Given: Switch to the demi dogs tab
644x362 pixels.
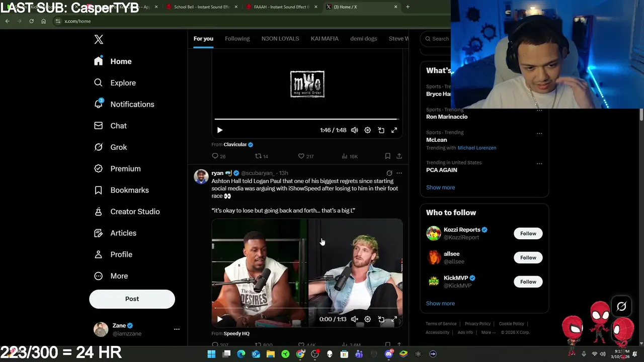Looking at the screenshot, I should [x=363, y=39].
